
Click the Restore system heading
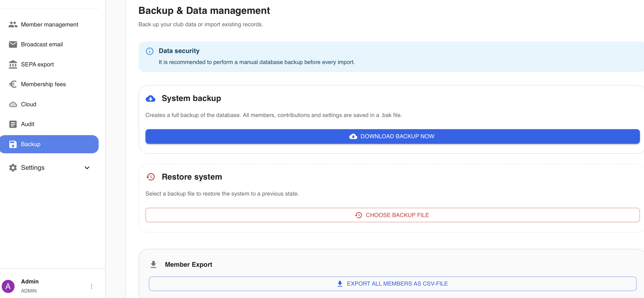(192, 177)
